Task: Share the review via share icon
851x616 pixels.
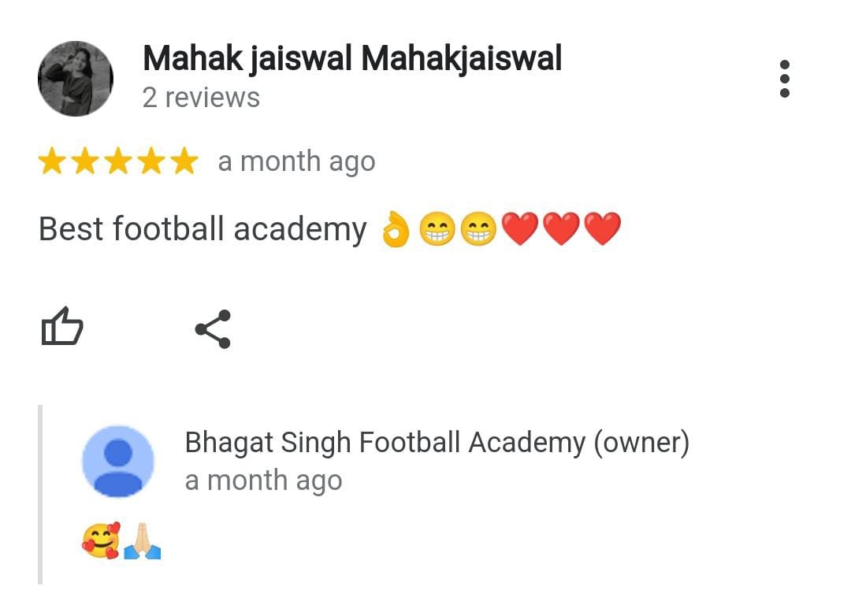Action: (x=214, y=329)
